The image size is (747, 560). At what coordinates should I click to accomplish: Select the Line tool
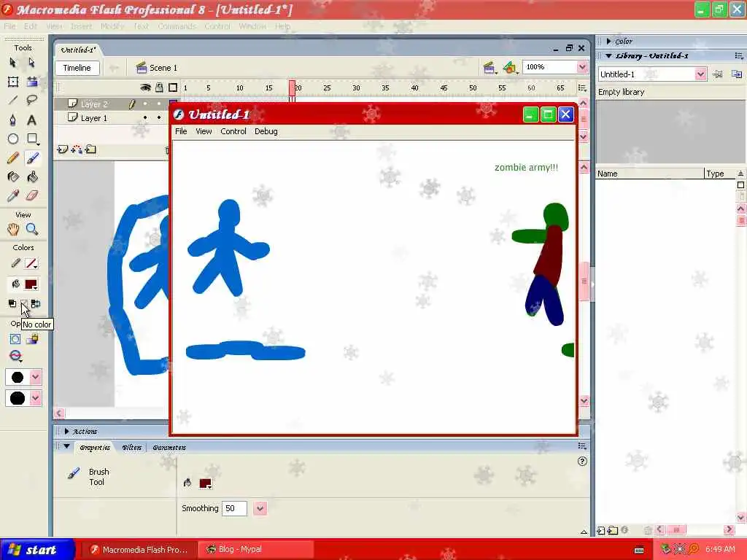(x=13, y=100)
